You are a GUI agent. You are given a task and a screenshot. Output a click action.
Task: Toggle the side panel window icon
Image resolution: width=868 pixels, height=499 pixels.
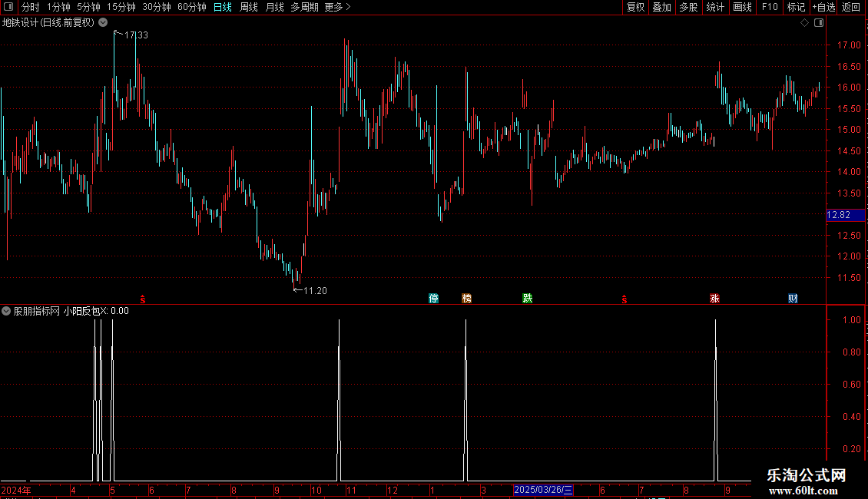coord(819,23)
